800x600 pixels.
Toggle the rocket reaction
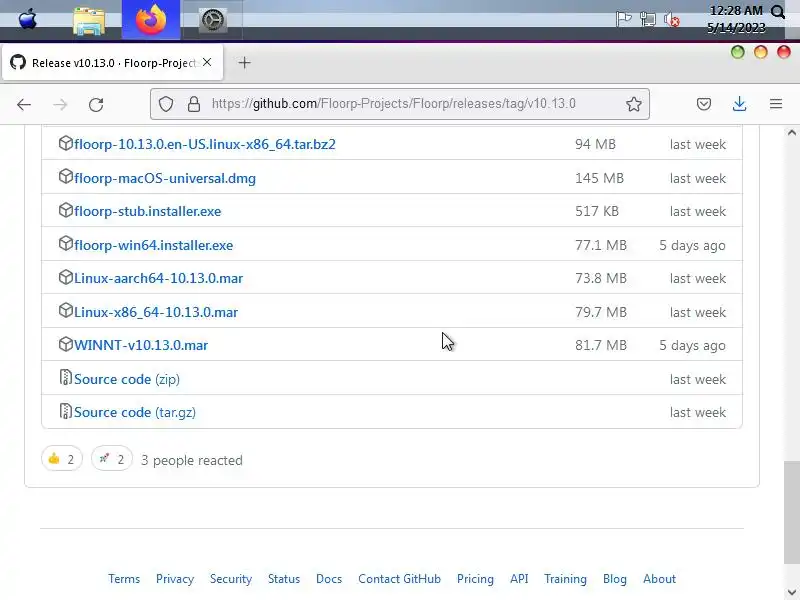coord(112,459)
